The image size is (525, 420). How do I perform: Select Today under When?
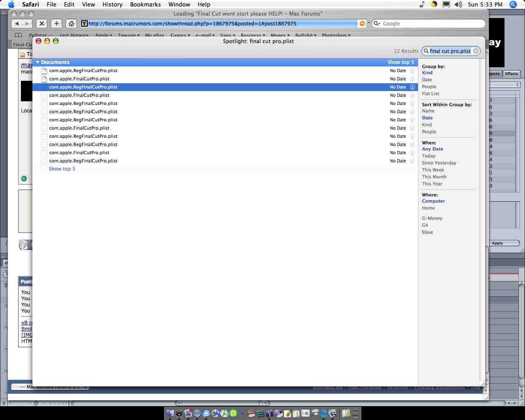429,156
